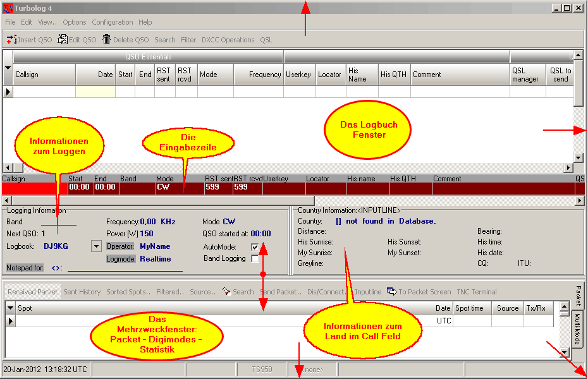Click the Locator column header
The width and height of the screenshot is (588, 379).
point(331,75)
